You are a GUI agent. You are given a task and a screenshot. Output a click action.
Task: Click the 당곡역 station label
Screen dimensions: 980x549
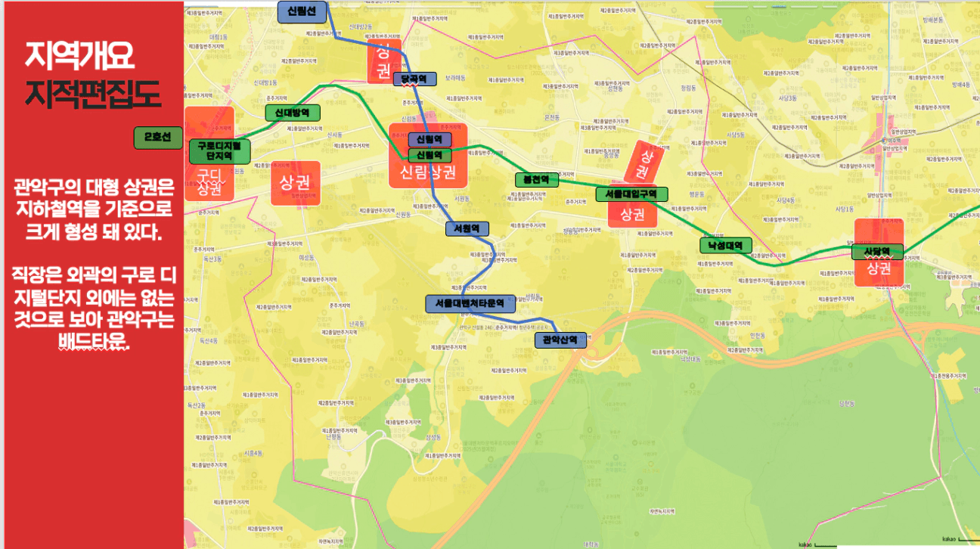(x=415, y=79)
